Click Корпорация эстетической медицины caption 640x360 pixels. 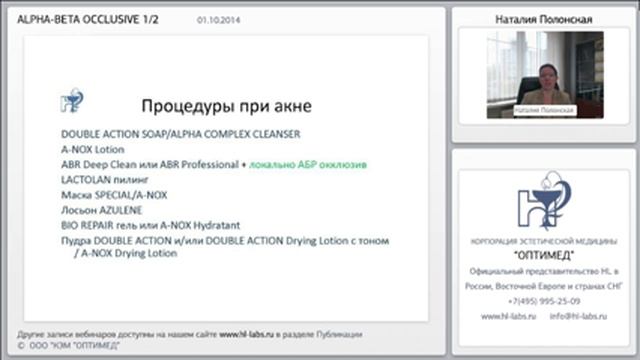(544, 242)
